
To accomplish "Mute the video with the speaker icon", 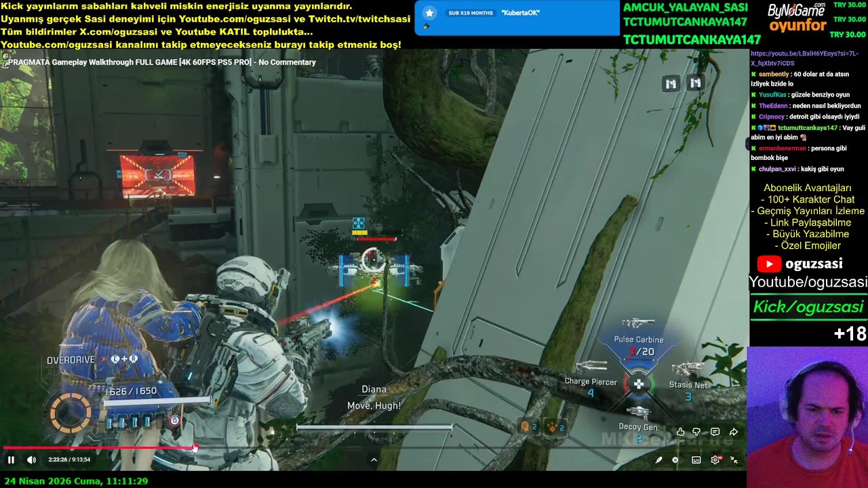I will [x=31, y=460].
